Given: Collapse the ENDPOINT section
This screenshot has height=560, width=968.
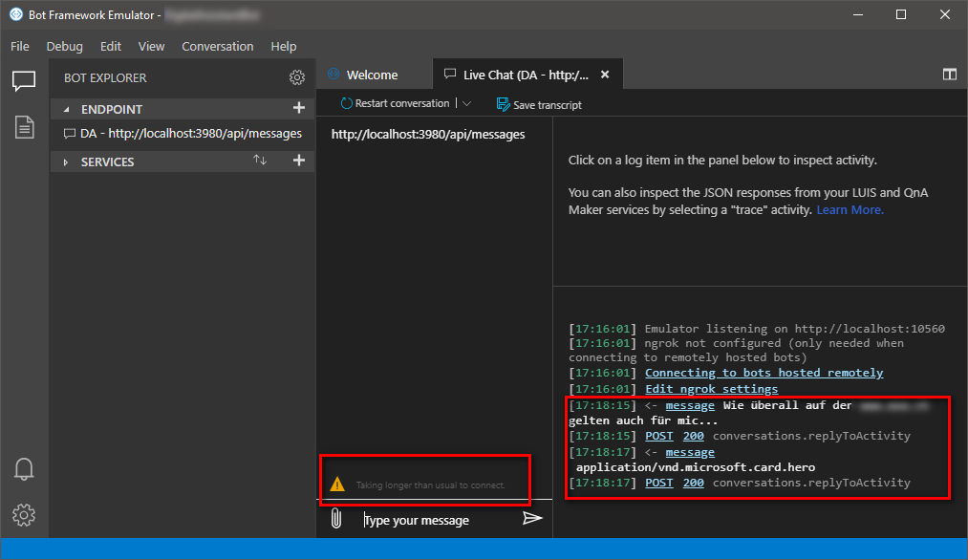Looking at the screenshot, I should point(67,109).
